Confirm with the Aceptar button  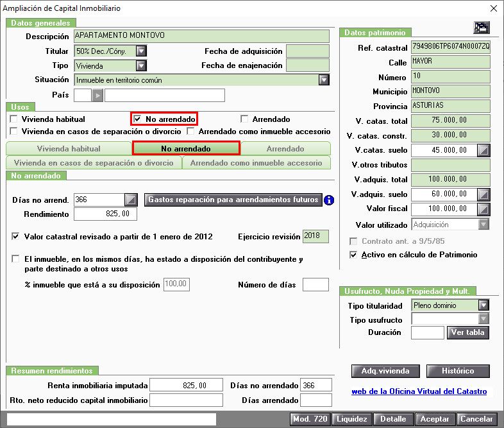(x=435, y=419)
